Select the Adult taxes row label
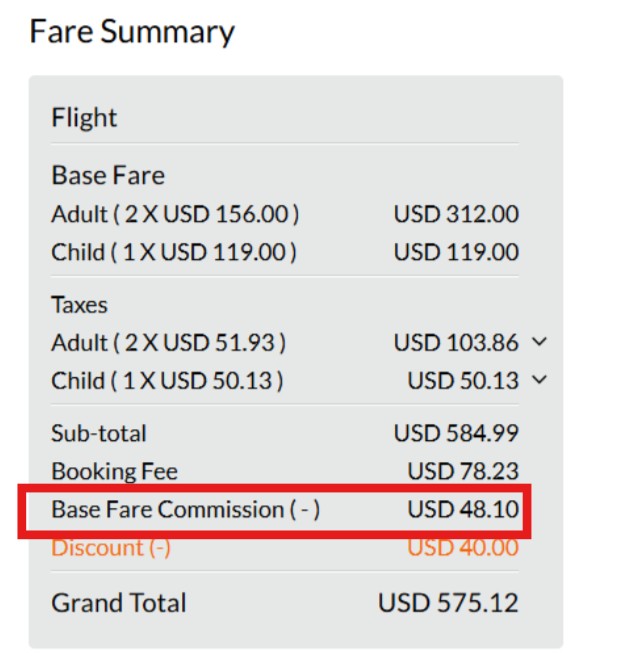Viewport: 632px width, 657px height. tap(169, 343)
